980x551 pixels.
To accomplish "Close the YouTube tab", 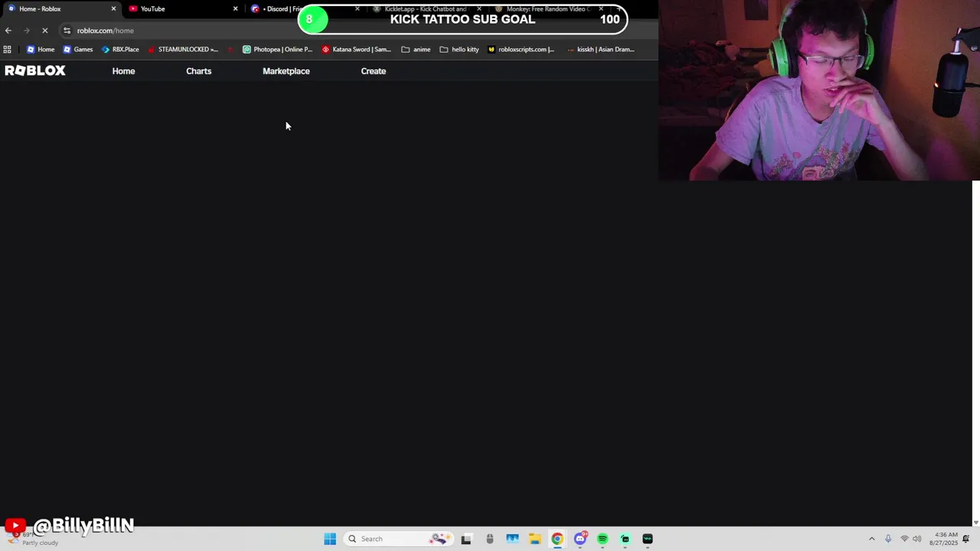I will (235, 8).
